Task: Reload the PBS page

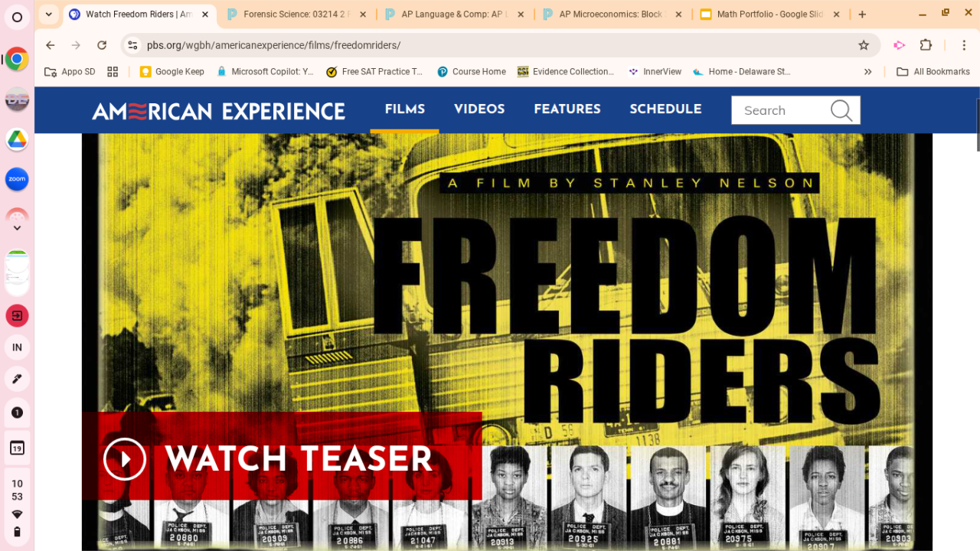Action: coord(102,45)
